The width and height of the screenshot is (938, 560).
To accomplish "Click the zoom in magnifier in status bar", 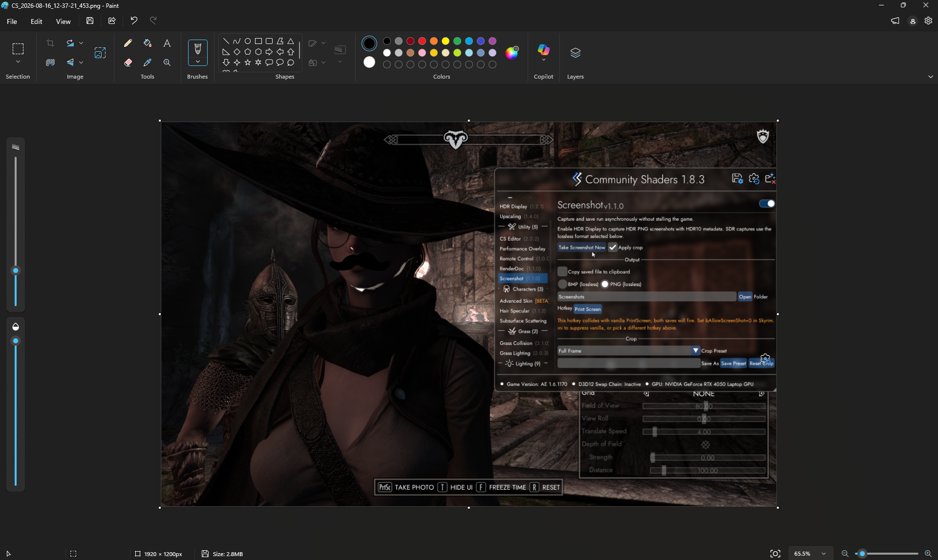I will [x=928, y=554].
